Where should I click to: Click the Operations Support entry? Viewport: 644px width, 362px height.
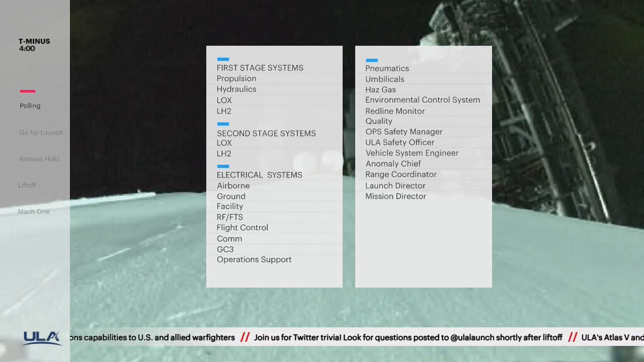[x=254, y=259]
